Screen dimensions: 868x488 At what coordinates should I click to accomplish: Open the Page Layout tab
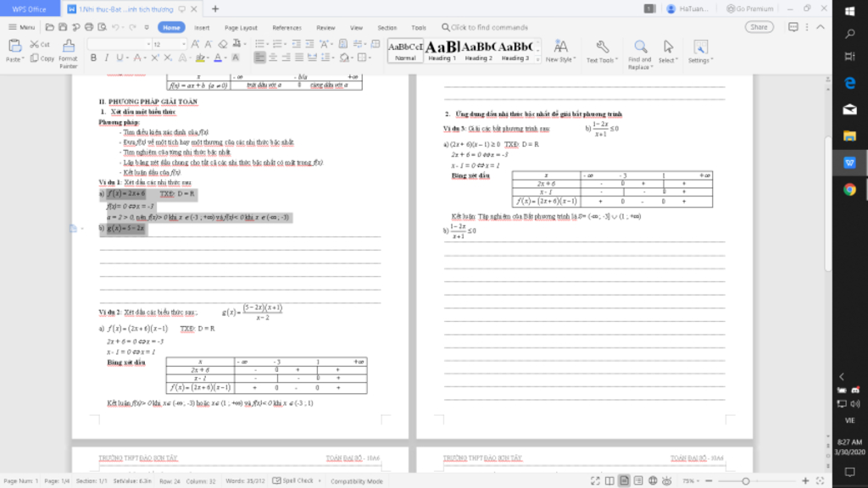tap(241, 28)
